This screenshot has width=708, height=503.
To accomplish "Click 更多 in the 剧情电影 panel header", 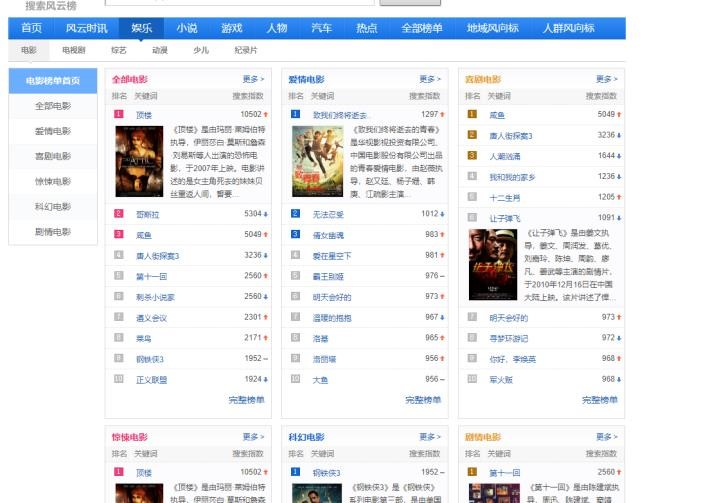I will [607, 437].
